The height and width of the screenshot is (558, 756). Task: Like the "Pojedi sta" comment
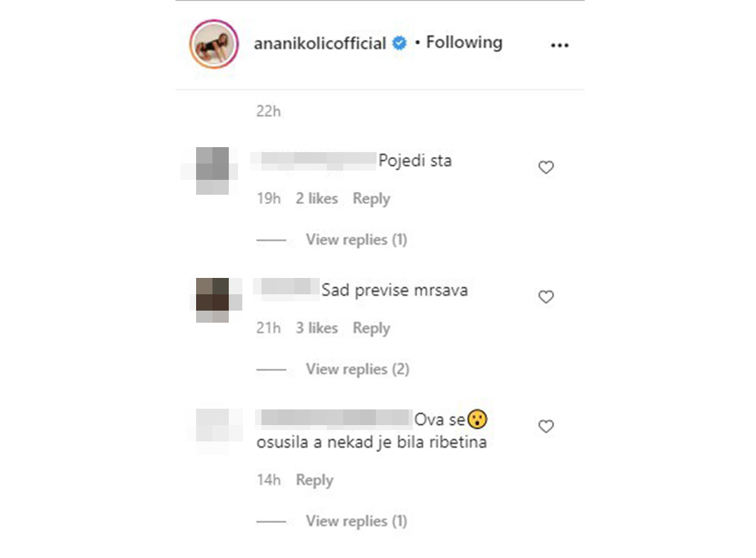tap(546, 167)
